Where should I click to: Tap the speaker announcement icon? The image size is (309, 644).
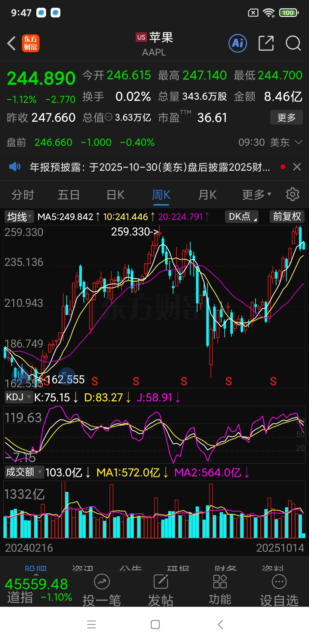tap(15, 167)
